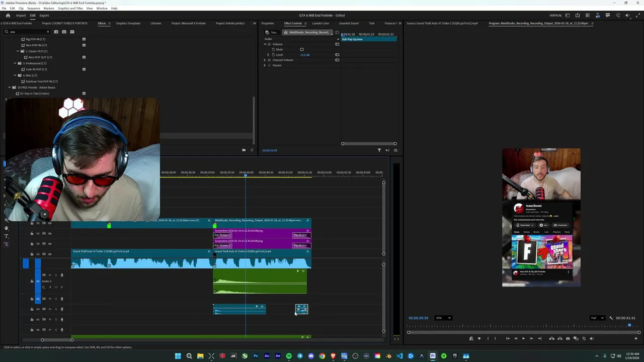
Task: Toggle the YUV Effects filter icon
Action: pyautogui.click(x=72, y=32)
